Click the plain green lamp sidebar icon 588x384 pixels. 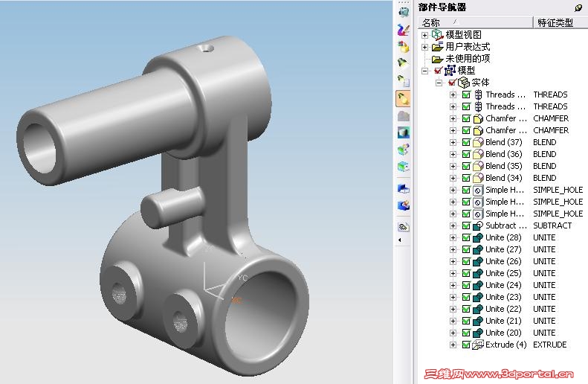[x=403, y=63]
